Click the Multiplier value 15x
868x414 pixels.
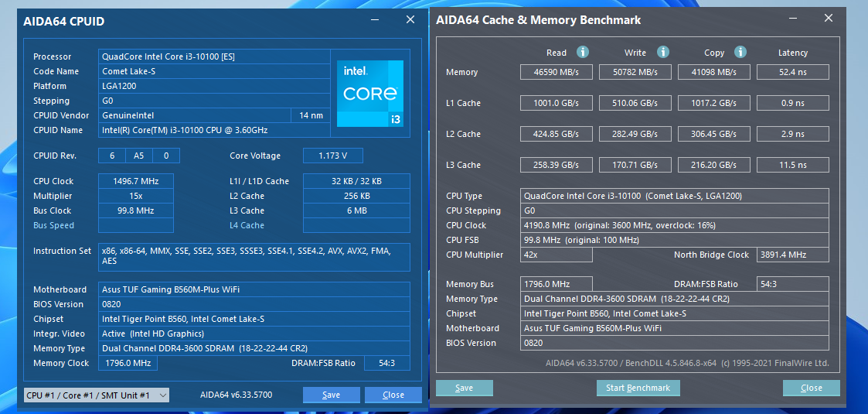135,197
